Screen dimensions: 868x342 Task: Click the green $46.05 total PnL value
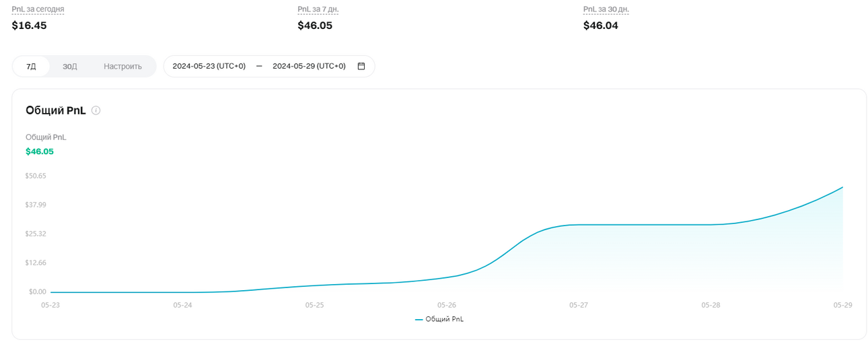(40, 151)
